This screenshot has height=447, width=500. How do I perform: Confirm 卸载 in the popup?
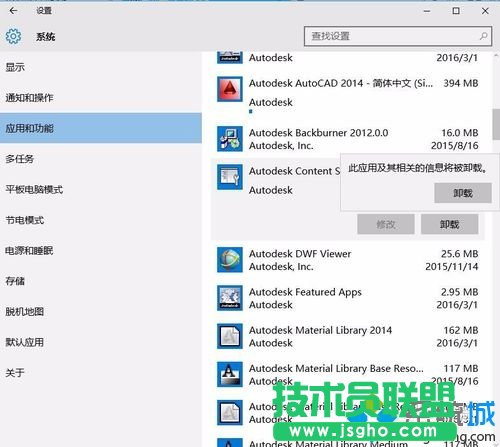pos(463,193)
